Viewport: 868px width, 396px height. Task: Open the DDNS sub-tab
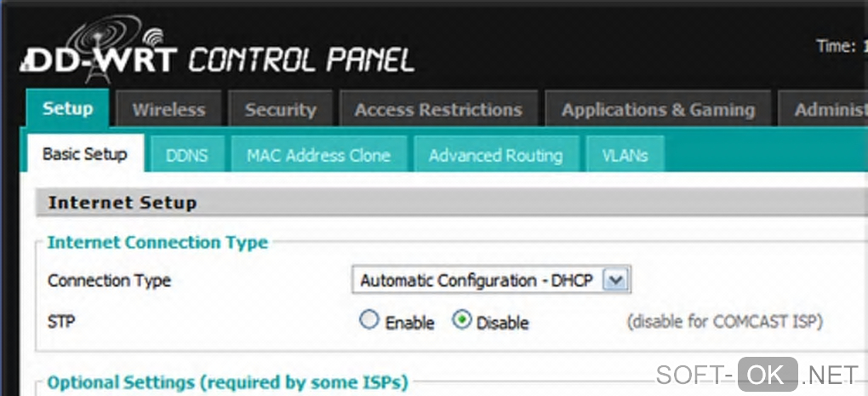tap(187, 155)
